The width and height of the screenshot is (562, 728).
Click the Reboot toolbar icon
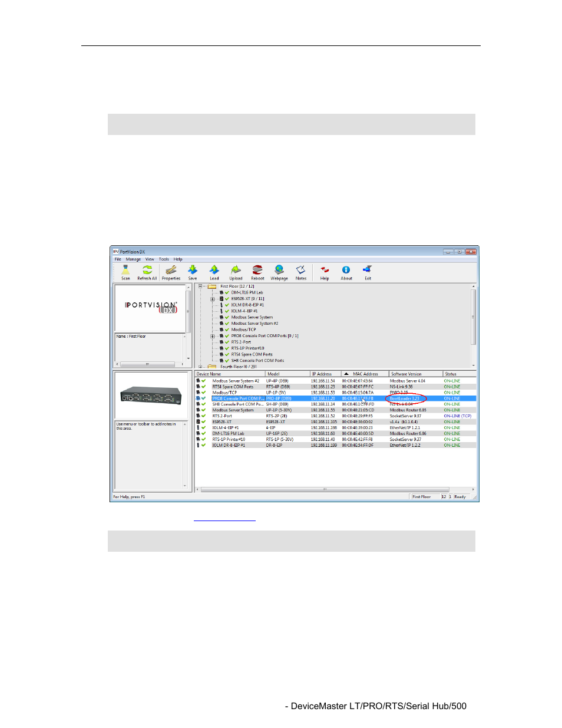click(257, 272)
